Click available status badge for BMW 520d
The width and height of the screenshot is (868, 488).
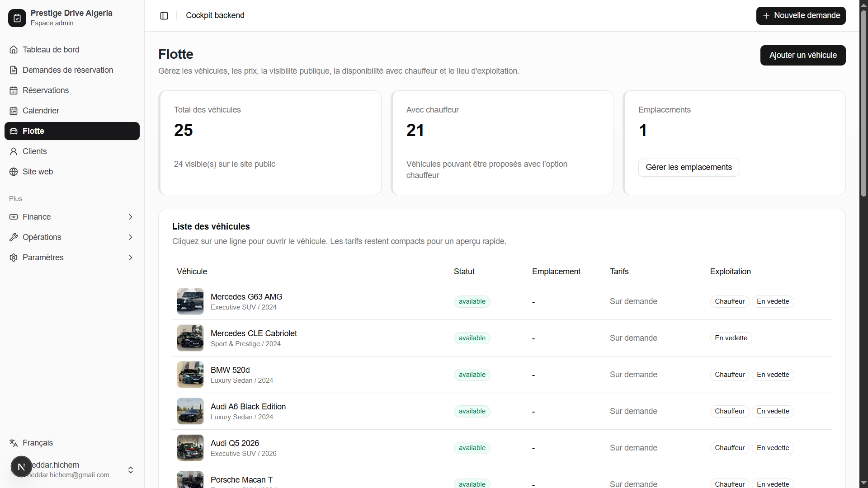coord(472,375)
